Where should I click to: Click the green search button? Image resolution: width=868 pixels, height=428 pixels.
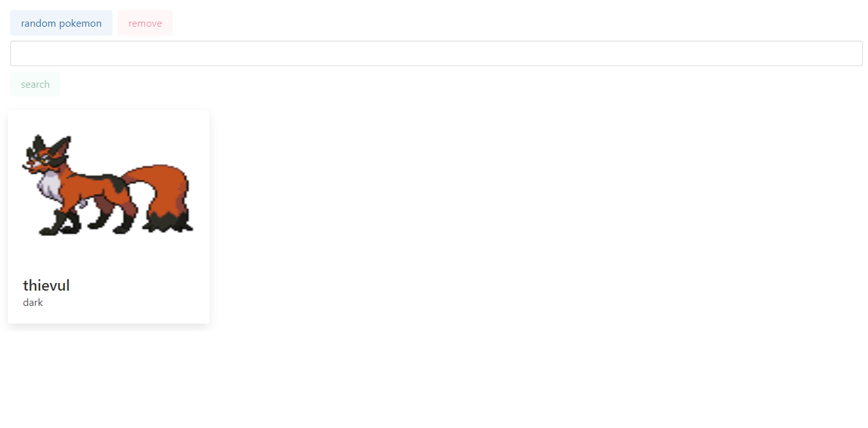coord(35,84)
